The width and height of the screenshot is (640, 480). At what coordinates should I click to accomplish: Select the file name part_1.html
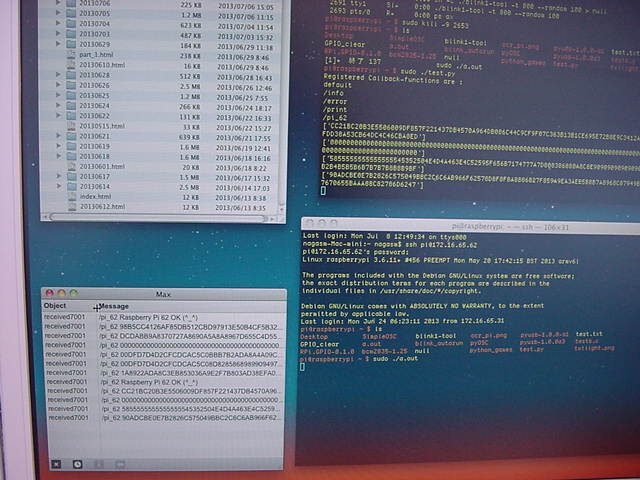click(x=96, y=54)
